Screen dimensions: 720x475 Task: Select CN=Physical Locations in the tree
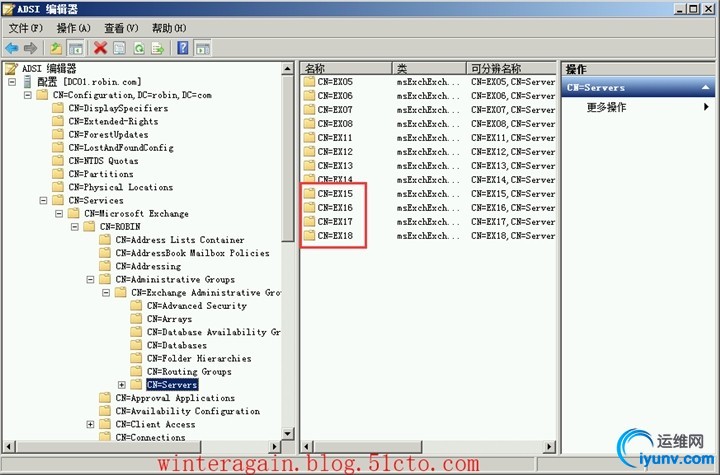(121, 187)
